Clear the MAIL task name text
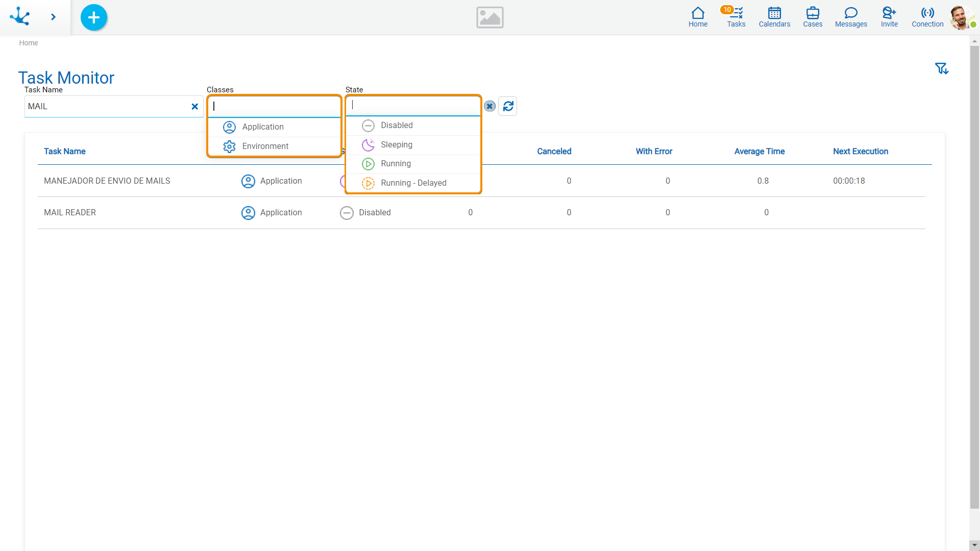Image resolution: width=980 pixels, height=551 pixels. click(x=194, y=107)
